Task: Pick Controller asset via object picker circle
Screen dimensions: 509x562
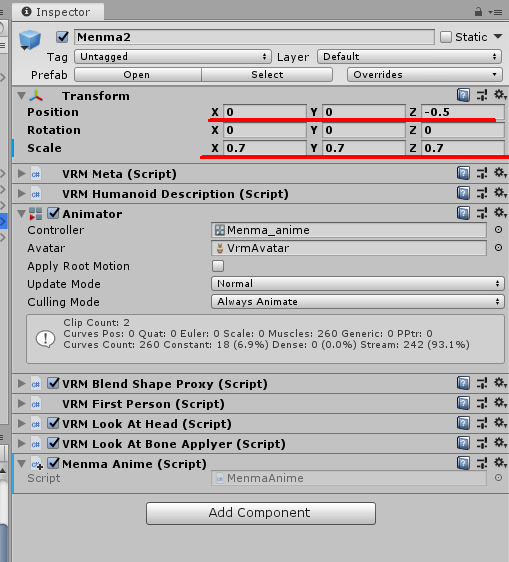Action: [498, 230]
